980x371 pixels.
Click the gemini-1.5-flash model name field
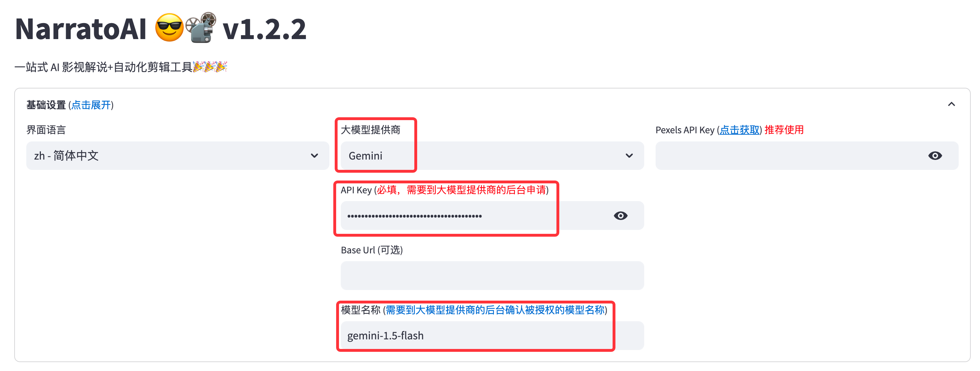point(492,335)
